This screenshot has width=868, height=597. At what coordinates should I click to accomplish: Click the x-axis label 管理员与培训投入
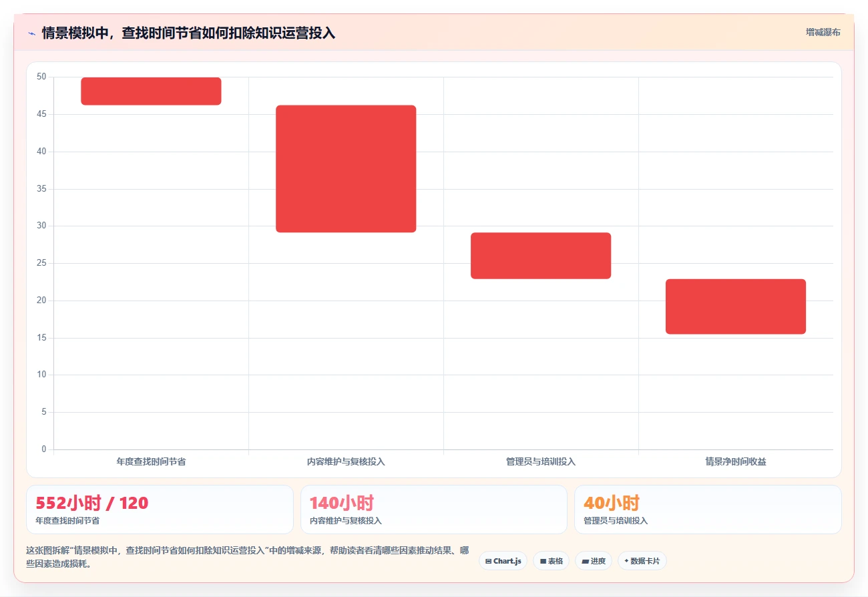(541, 461)
